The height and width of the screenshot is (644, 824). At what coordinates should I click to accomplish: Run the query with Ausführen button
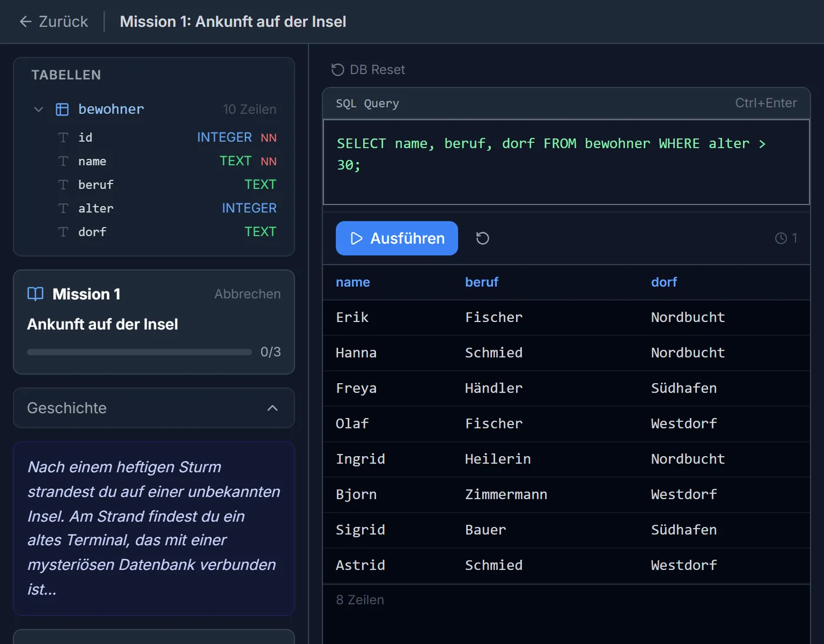[x=397, y=238]
